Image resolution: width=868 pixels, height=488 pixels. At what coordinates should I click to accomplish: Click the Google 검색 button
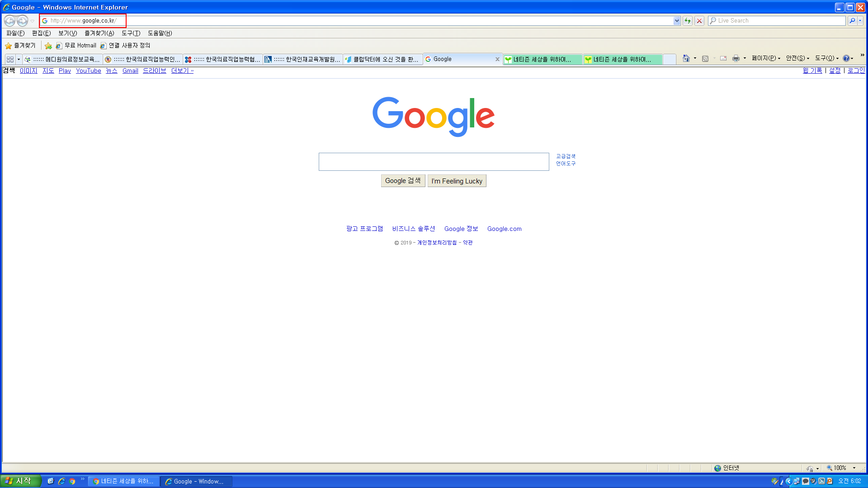tap(403, 181)
